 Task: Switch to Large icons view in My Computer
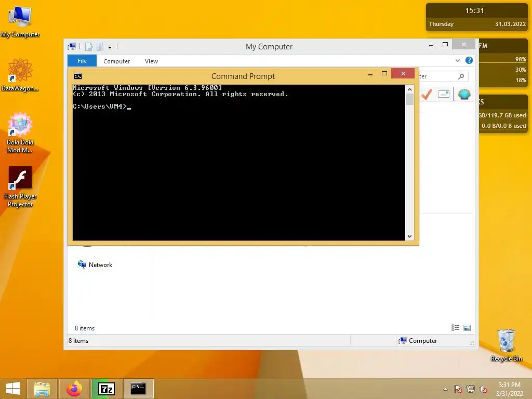[x=467, y=328]
